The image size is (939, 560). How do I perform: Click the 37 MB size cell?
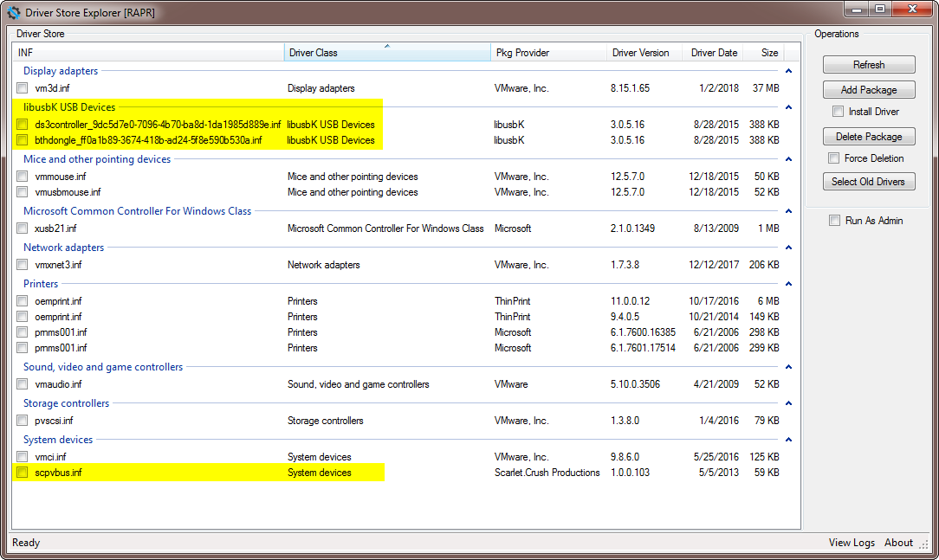click(766, 88)
